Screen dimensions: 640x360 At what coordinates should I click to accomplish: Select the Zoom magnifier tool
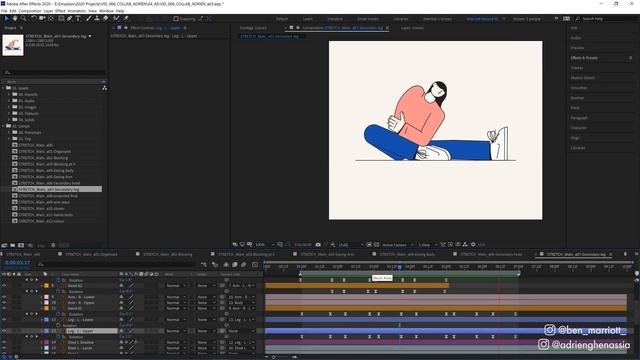tap(23, 18)
